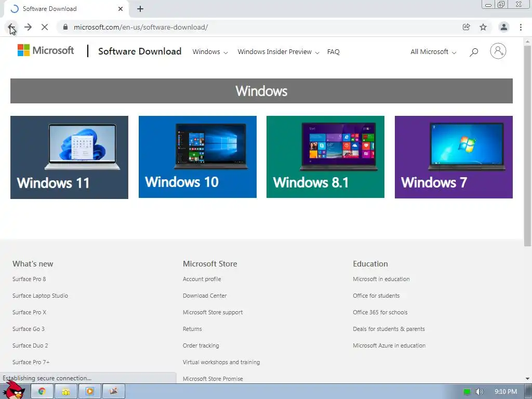Open Surface Pro 7+ link
532x399 pixels.
31,362
